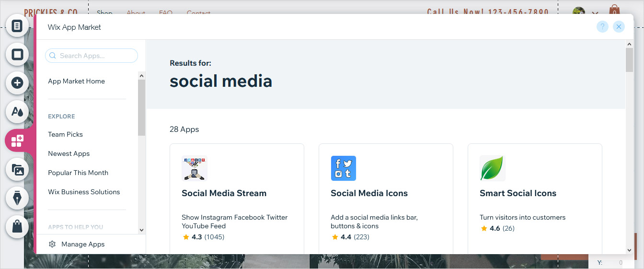Click the member avatar in site header
This screenshot has height=269, width=644.
579,12
